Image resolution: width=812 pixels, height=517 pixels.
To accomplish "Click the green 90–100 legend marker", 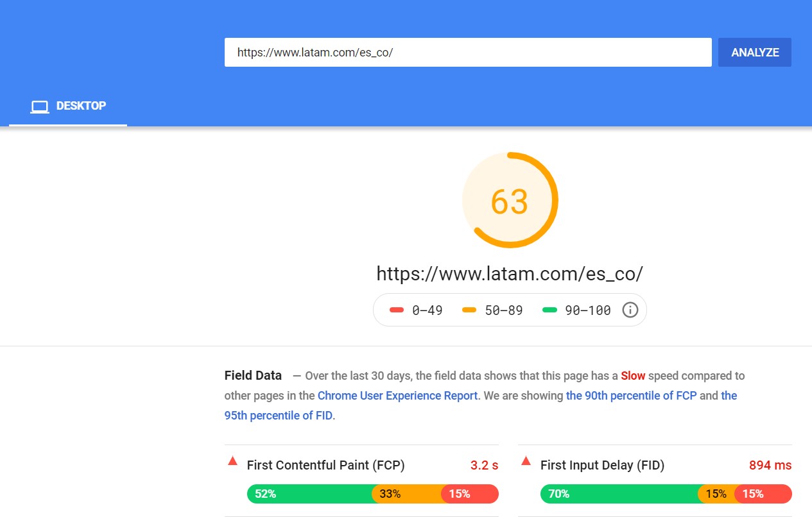I will (x=549, y=310).
